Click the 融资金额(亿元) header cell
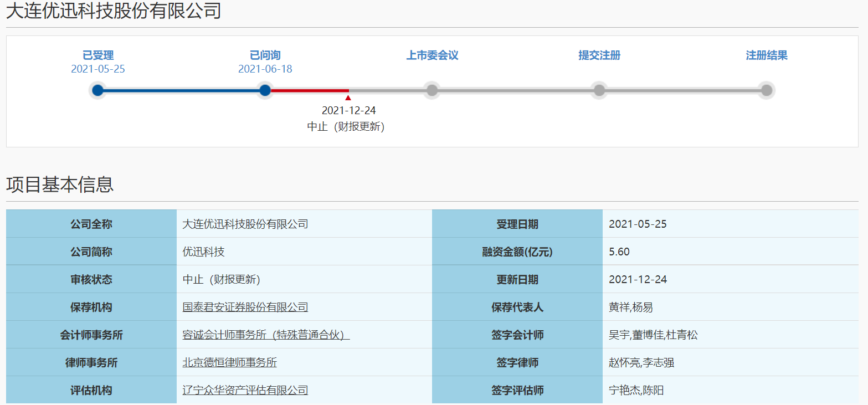868x405 pixels. 517,252
